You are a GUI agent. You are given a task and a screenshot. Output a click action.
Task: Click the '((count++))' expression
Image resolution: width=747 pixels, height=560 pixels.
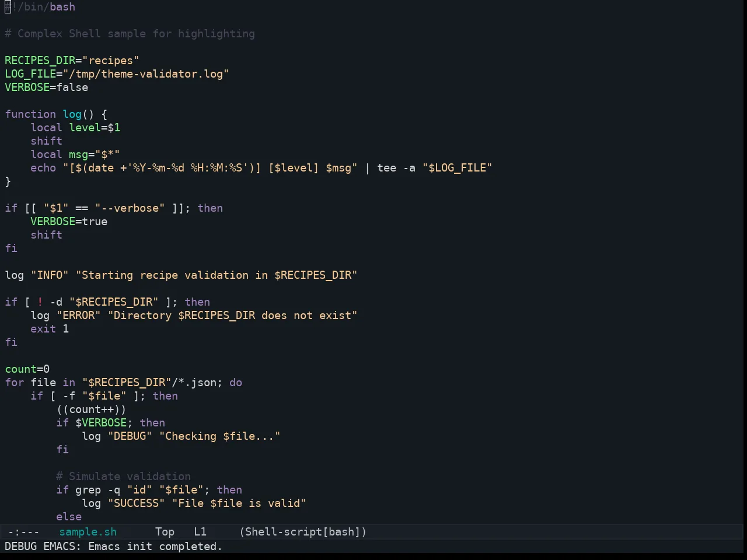91,409
